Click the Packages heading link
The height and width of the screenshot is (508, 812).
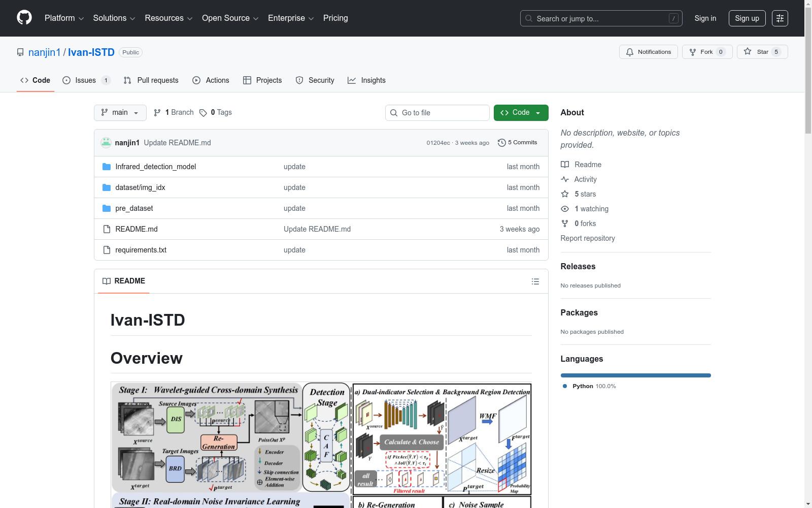click(579, 313)
